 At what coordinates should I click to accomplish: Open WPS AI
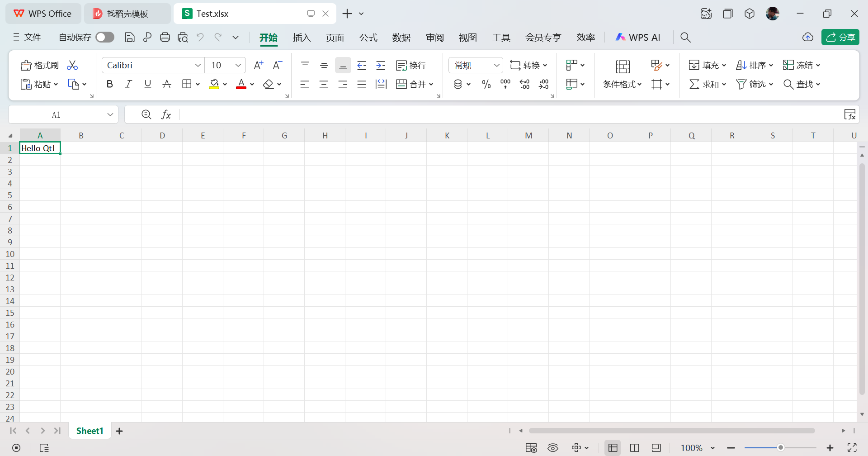coord(637,38)
